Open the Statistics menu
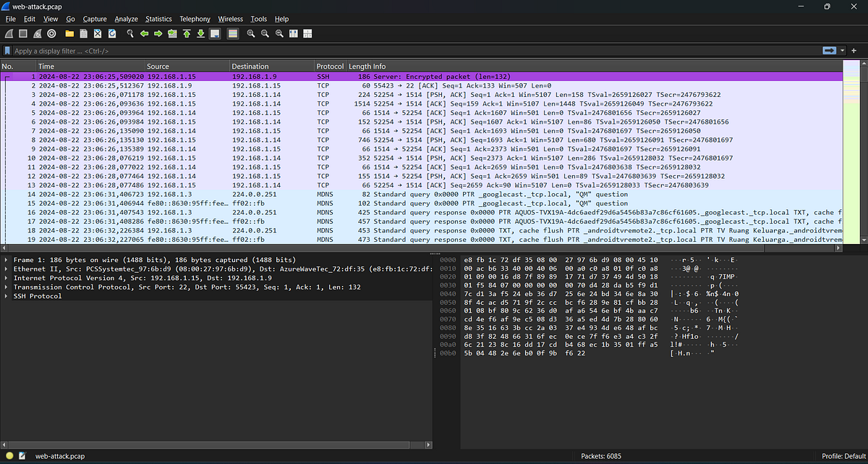The width and height of the screenshot is (868, 464). (x=158, y=19)
